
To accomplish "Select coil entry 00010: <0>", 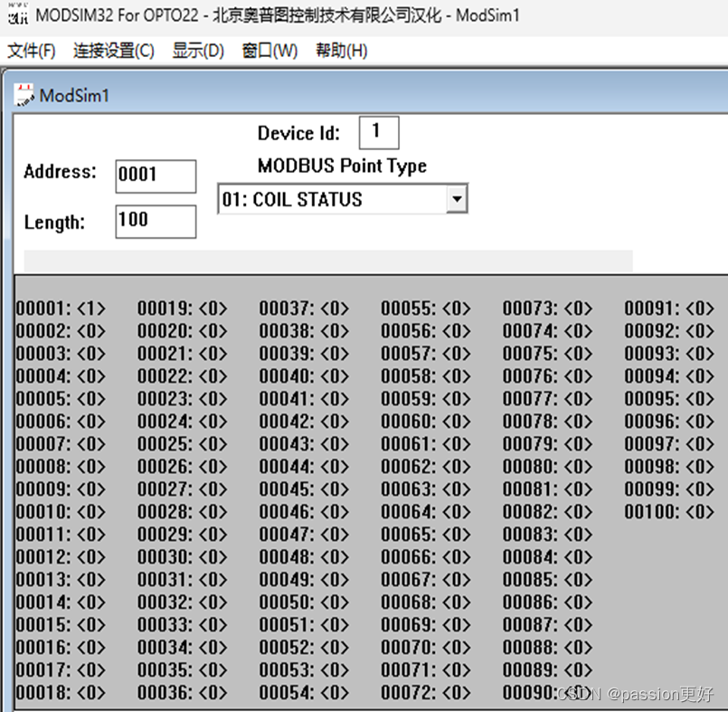I will tap(61, 512).
